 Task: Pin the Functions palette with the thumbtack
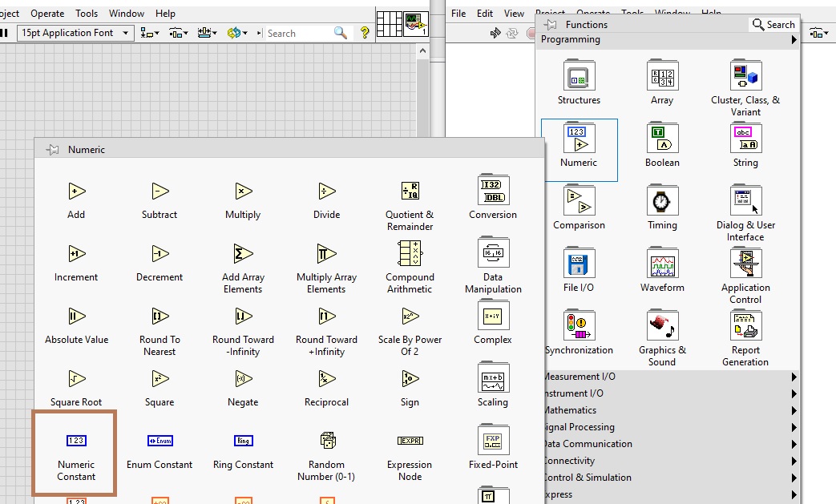click(551, 25)
